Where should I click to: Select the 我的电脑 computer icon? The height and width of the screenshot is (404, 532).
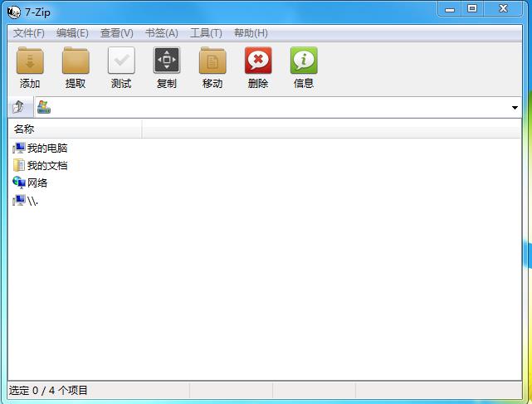19,148
